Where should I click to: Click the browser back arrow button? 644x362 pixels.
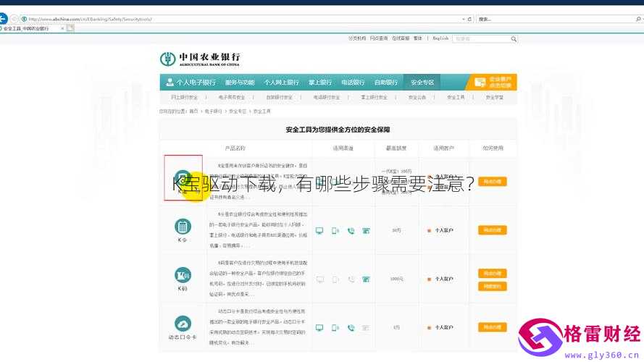pos(3,19)
